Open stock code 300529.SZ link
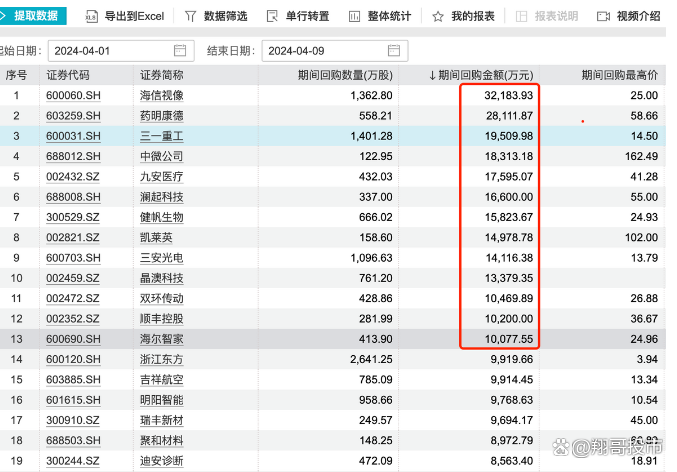This screenshot has height=472, width=677. tap(73, 217)
